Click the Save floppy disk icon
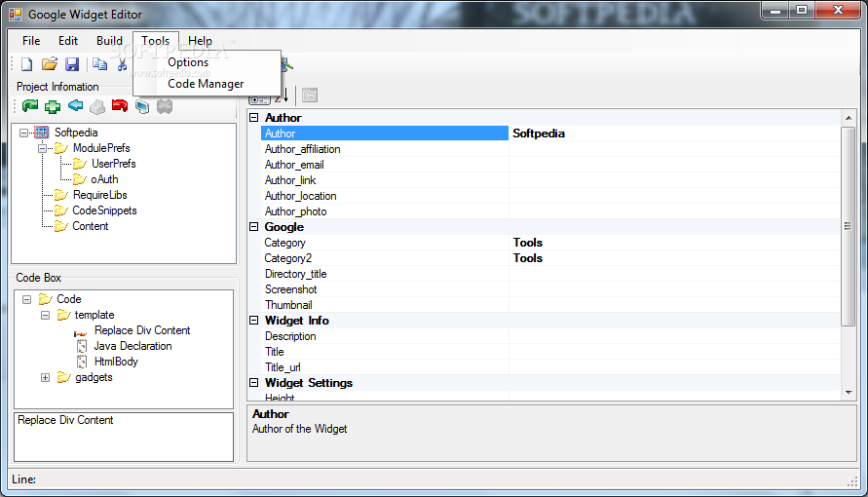The height and width of the screenshot is (497, 868). tap(72, 64)
